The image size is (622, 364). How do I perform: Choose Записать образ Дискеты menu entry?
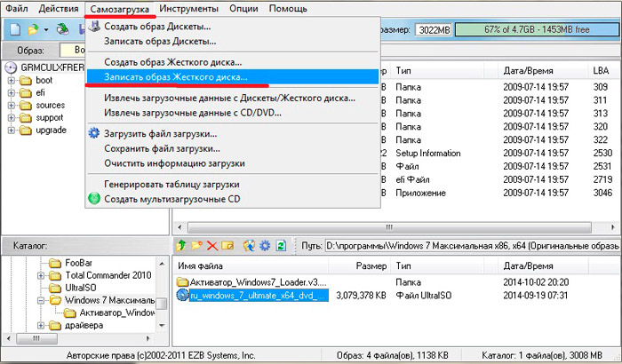coord(233,41)
